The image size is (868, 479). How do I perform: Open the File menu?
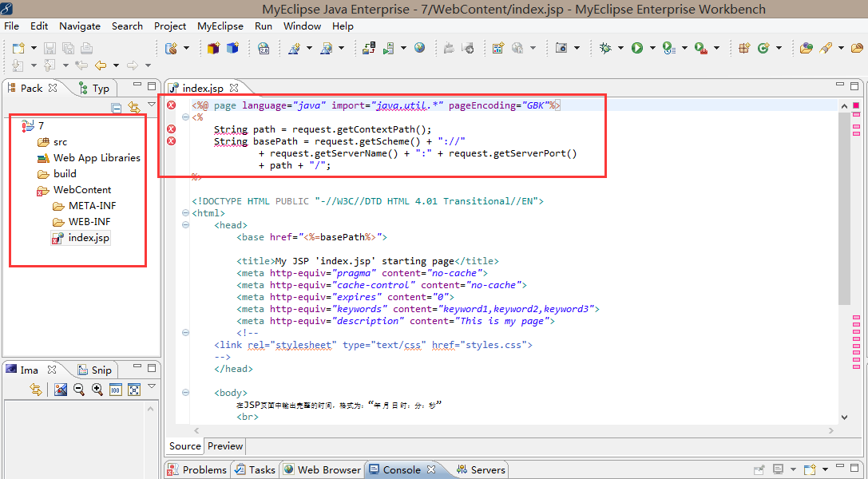12,26
